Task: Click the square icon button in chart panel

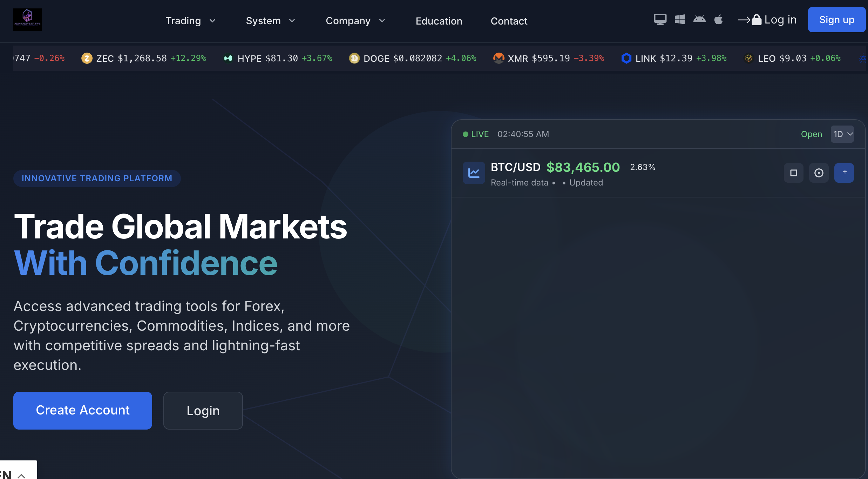Action: pyautogui.click(x=794, y=173)
